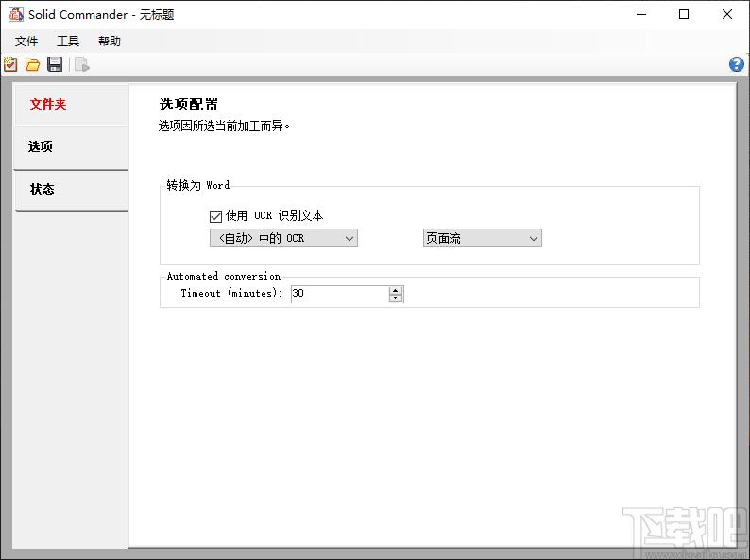
Task: Click the Solid Commander app icon
Action: coord(15,14)
